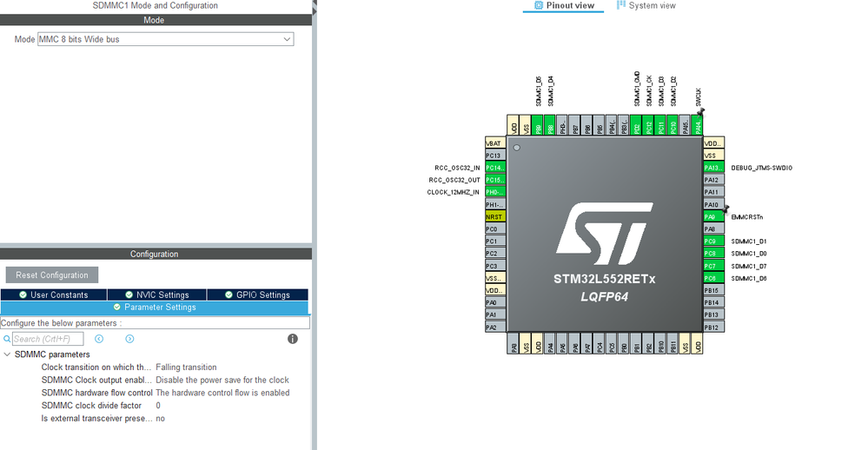Click the PA8 pin on chip

[713, 229]
